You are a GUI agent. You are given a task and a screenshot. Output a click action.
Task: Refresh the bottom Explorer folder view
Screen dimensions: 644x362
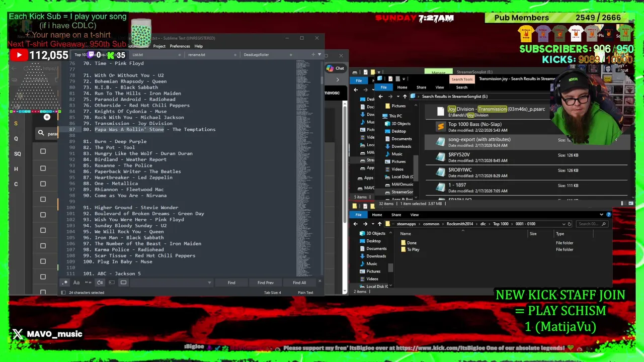point(570,224)
